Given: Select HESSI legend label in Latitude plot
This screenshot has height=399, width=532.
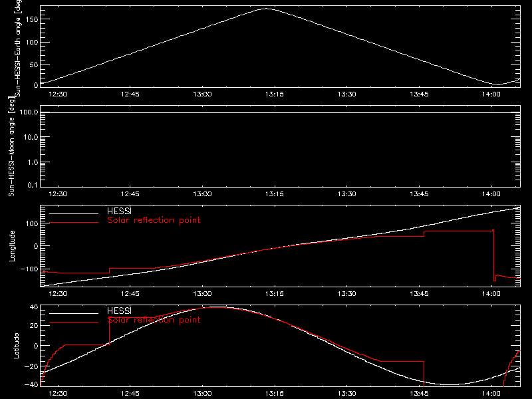Looking at the screenshot, I should [119, 311].
